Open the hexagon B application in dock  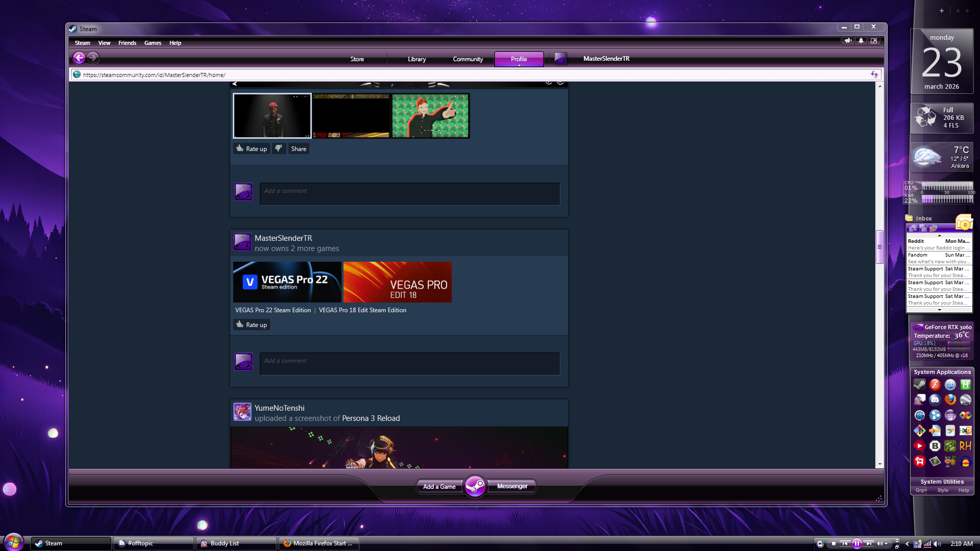pyautogui.click(x=935, y=446)
